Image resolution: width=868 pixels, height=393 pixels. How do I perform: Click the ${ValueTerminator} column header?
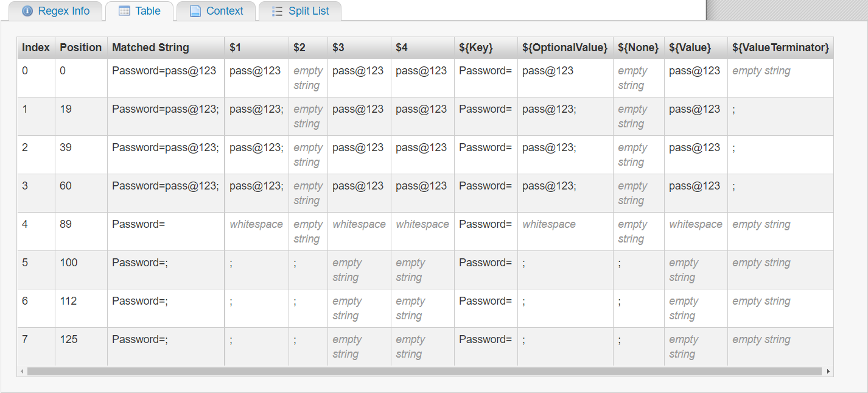coord(779,47)
